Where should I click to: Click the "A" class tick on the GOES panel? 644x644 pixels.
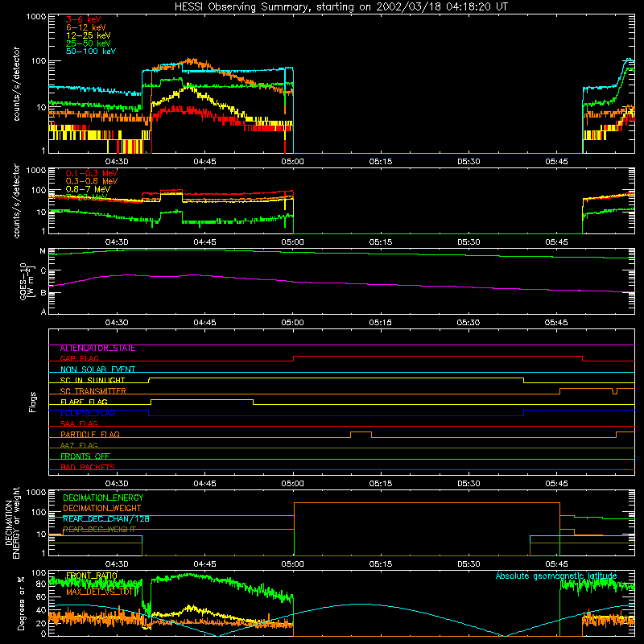pos(43,312)
